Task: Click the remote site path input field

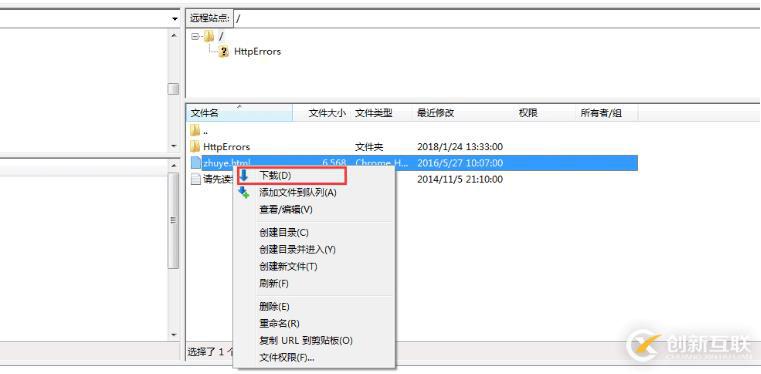Action: point(497,18)
